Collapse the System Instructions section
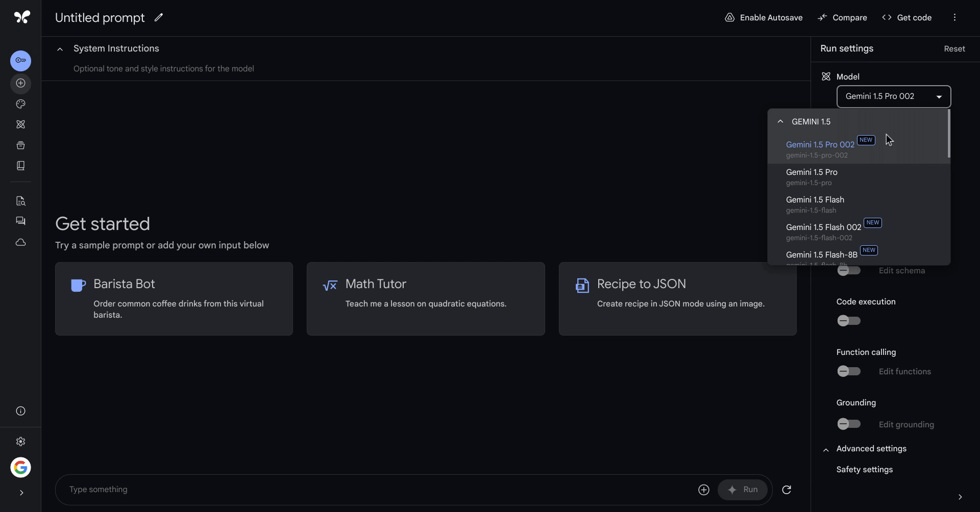The width and height of the screenshot is (980, 512). (x=60, y=49)
